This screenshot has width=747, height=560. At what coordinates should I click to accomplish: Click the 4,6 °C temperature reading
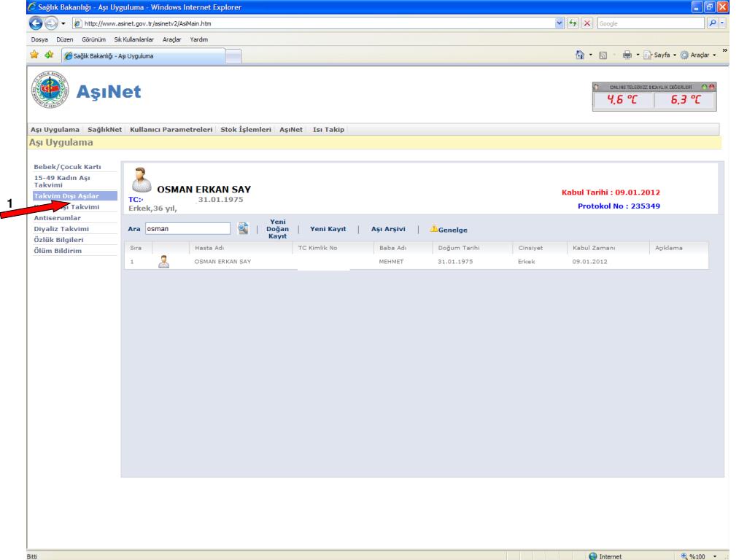tap(622, 99)
